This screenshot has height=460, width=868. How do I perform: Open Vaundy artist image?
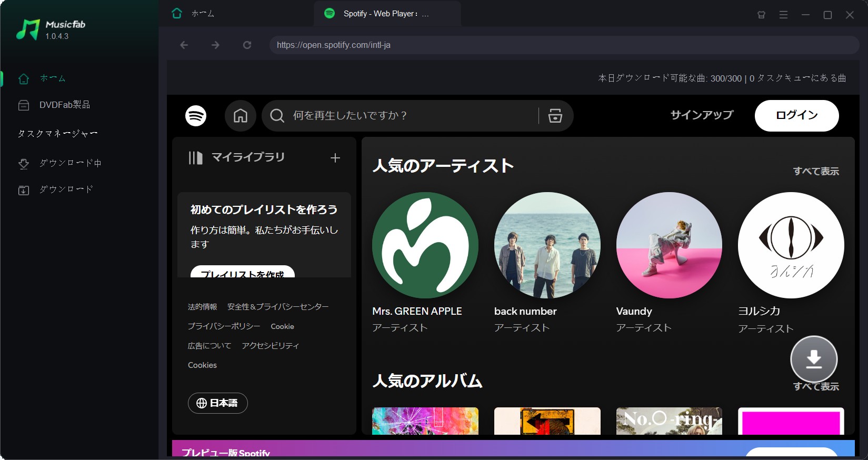coord(669,245)
